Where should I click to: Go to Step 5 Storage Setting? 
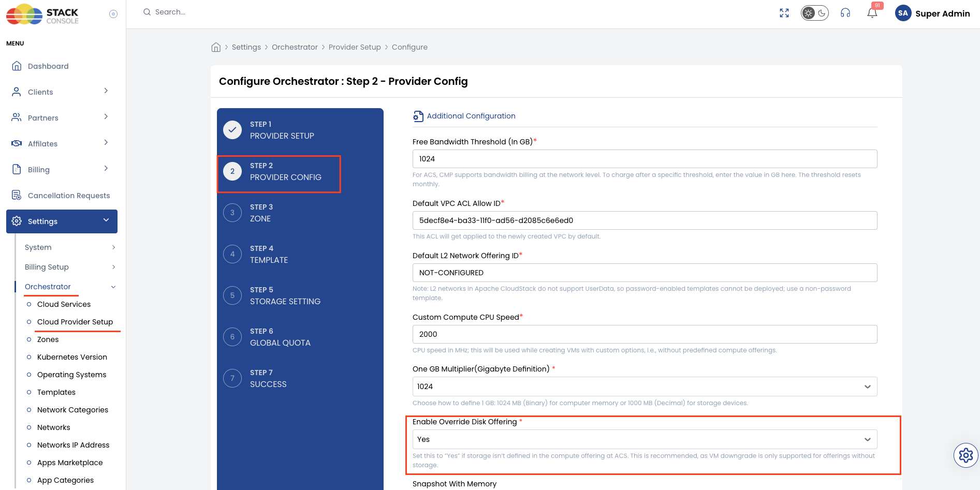[285, 295]
